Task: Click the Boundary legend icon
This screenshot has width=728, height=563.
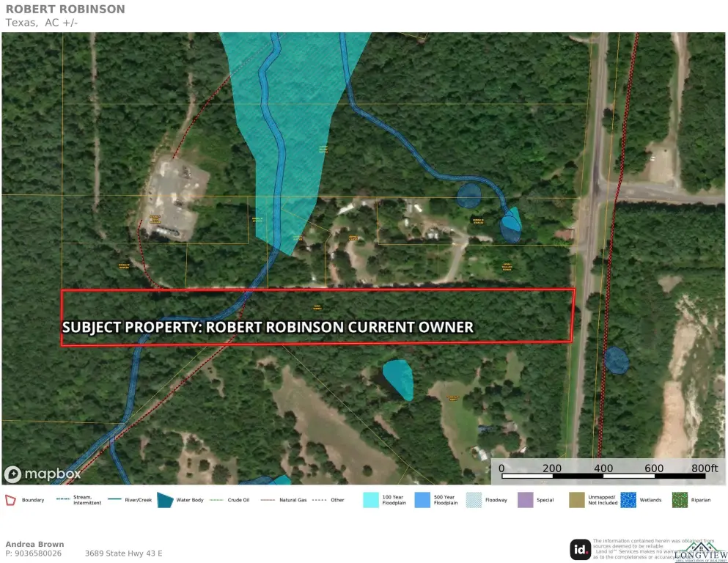Action: click(10, 500)
